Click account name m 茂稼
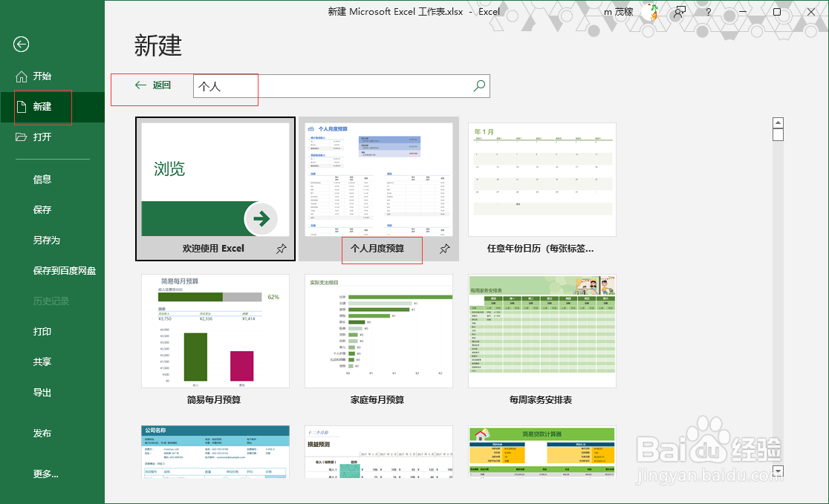829x504 pixels. pos(619,12)
